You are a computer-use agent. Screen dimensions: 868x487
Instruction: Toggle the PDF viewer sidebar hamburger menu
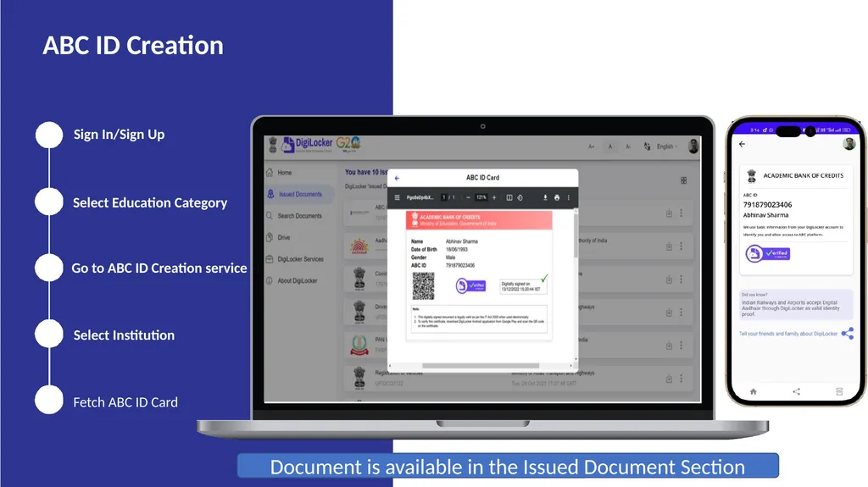click(397, 197)
